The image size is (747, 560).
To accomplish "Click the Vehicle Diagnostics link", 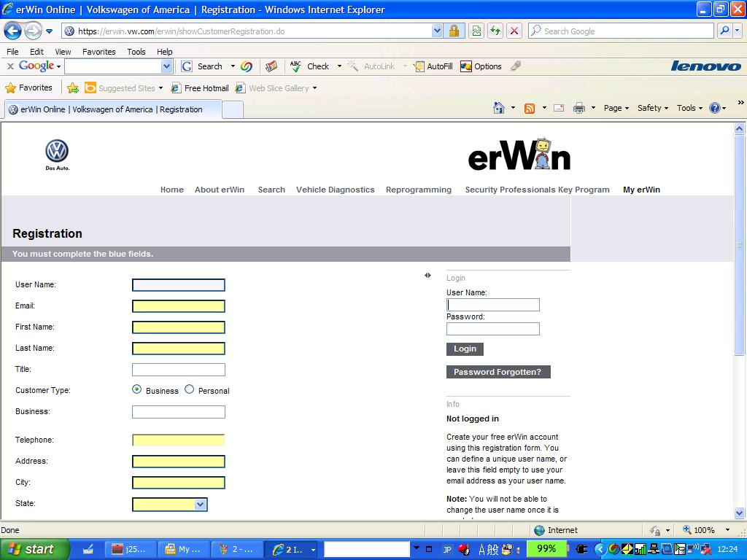I will [336, 190].
